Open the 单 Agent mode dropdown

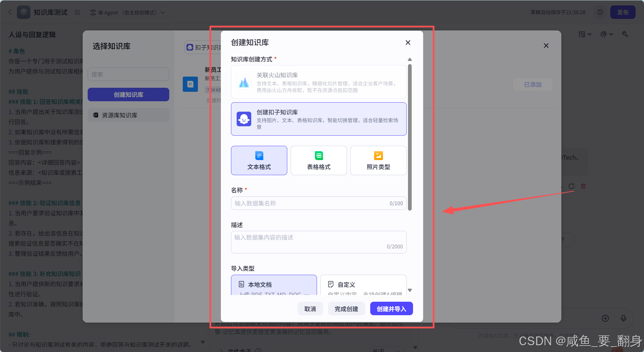(128, 12)
